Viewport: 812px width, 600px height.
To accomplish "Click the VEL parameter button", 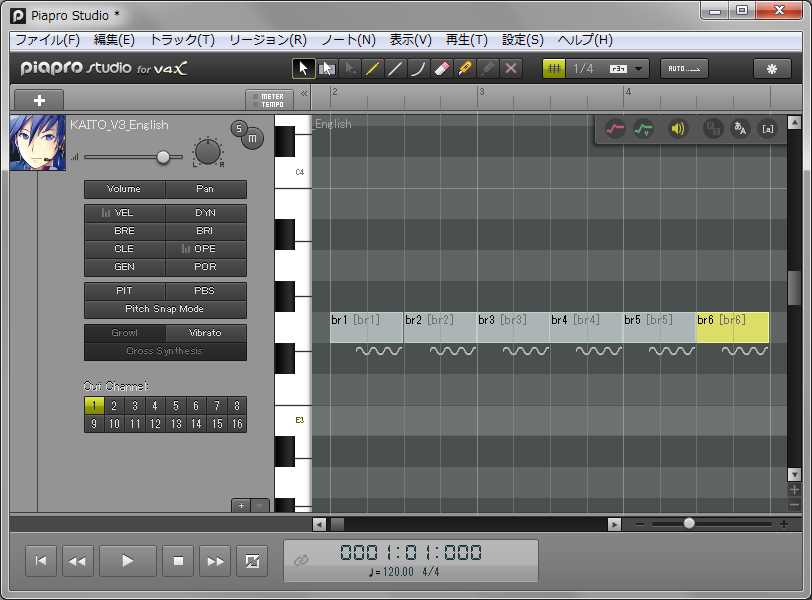I will pos(124,213).
